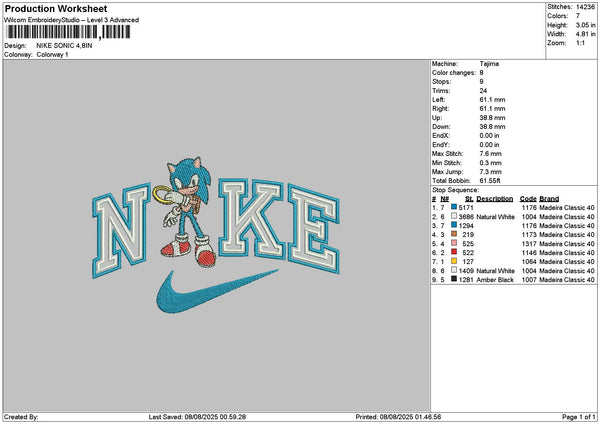Select the white swatch beside 1409 Natural White
The width and height of the screenshot is (600, 424).
tap(454, 270)
